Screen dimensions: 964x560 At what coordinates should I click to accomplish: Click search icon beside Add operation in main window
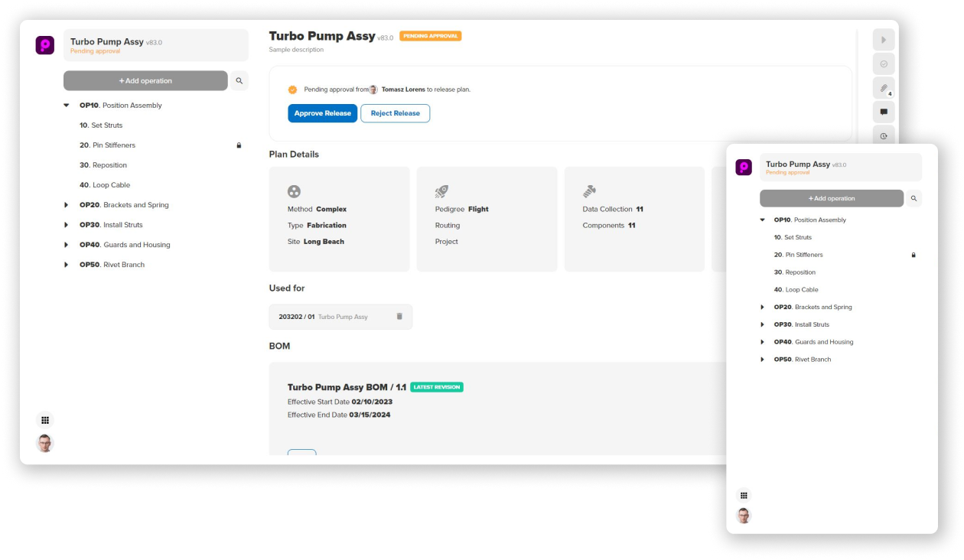[x=239, y=80]
